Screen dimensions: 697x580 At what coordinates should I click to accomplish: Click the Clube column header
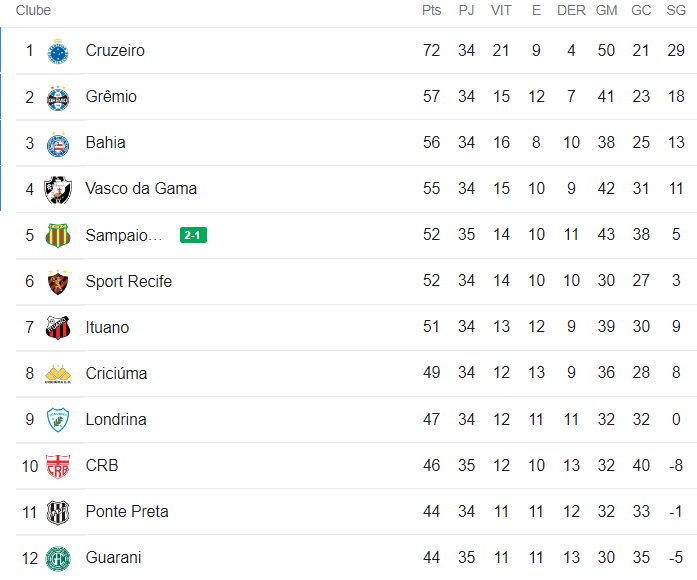point(33,10)
